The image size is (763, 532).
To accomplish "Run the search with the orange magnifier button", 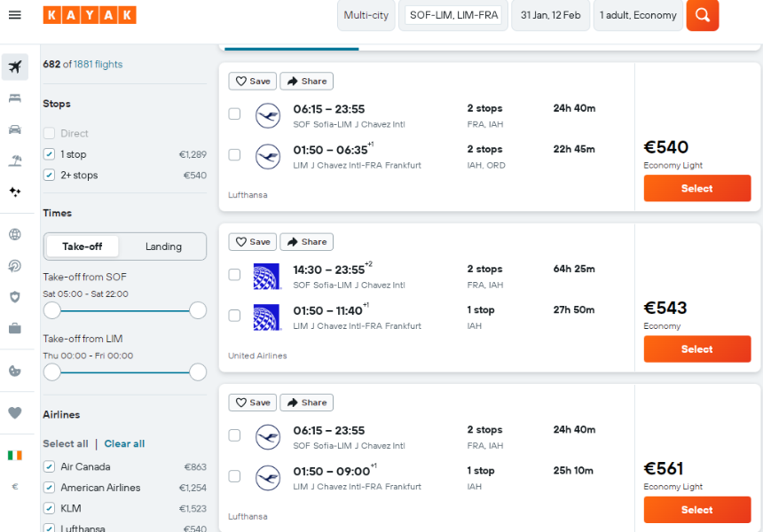I will point(702,15).
